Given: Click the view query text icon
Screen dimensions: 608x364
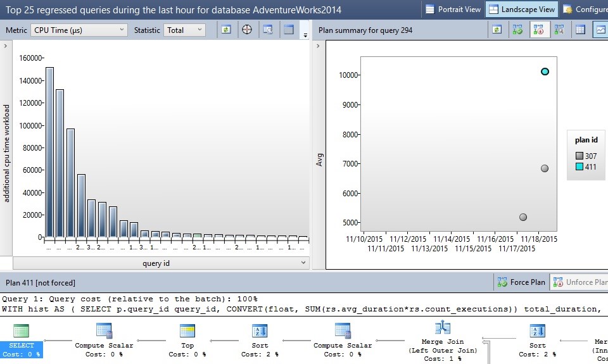Looking at the screenshot, I should coord(268,30).
